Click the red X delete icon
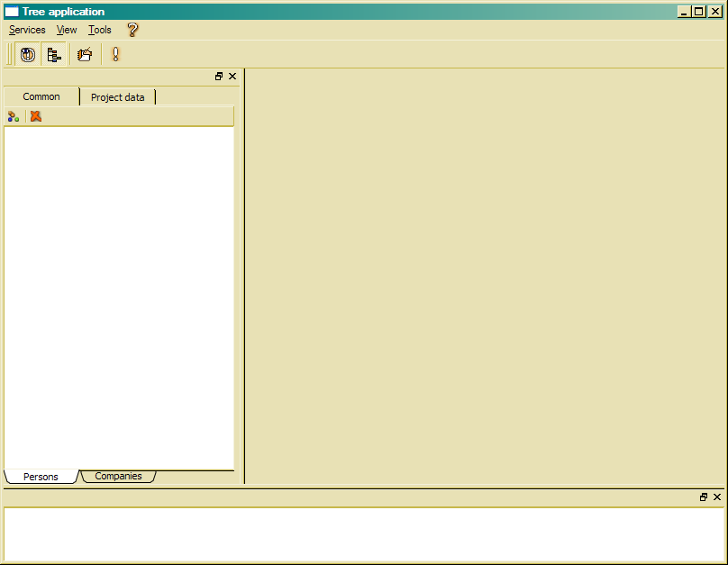This screenshot has height=565, width=728. pos(36,116)
